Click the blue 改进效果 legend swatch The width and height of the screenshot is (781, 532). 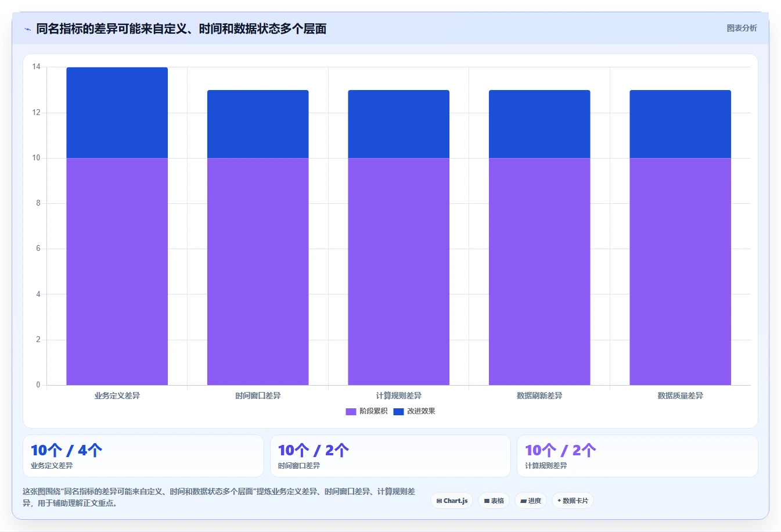tap(398, 411)
